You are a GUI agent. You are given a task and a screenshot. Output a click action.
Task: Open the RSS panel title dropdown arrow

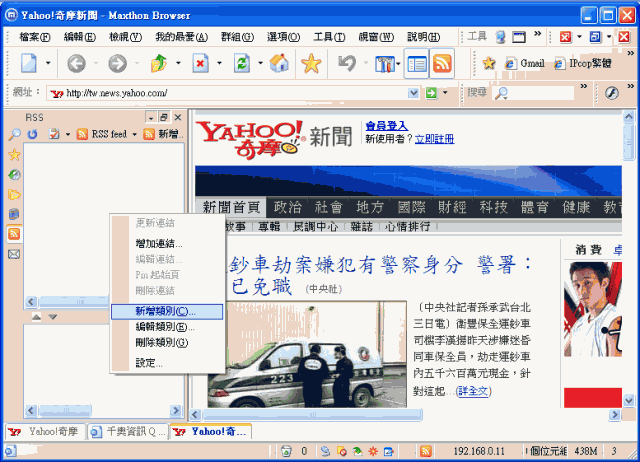click(x=151, y=118)
